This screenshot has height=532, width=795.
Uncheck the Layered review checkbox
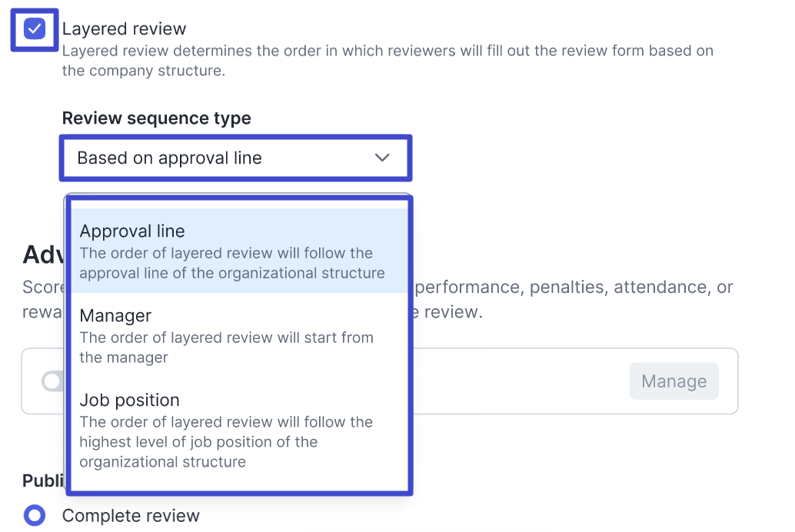pos(35,29)
